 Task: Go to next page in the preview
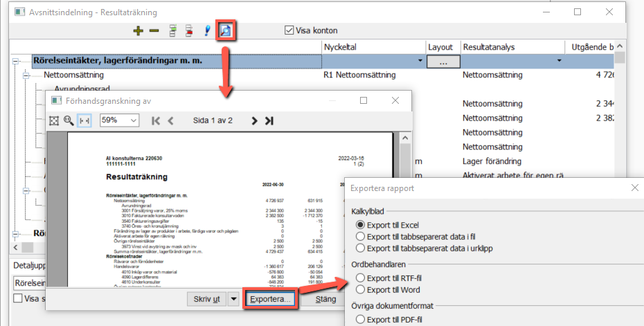[254, 120]
